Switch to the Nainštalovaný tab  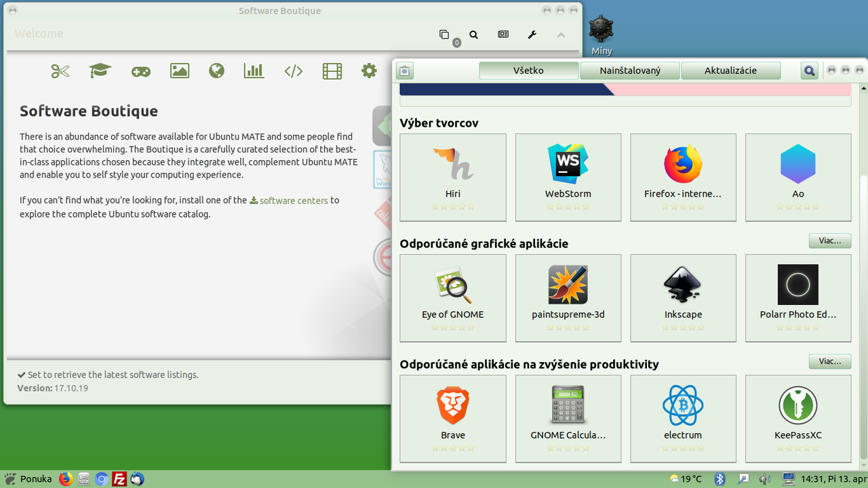pyautogui.click(x=630, y=70)
